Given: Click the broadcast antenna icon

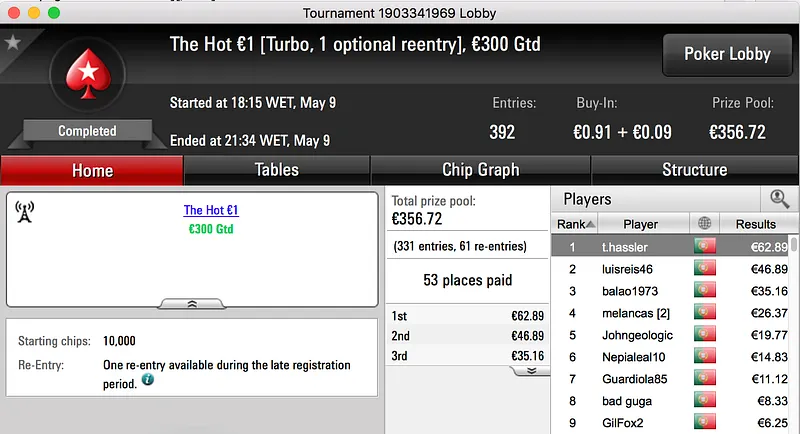Looking at the screenshot, I should [25, 212].
